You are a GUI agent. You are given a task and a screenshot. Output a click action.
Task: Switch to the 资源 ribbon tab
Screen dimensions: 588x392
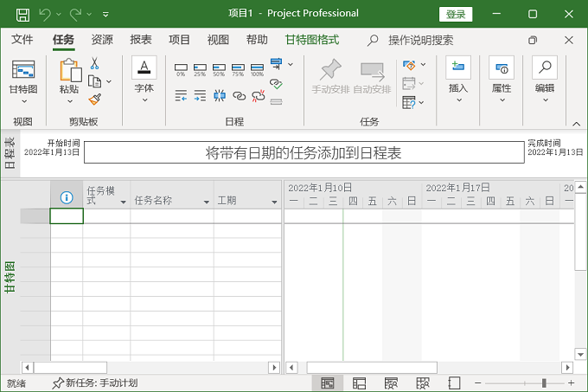(x=102, y=40)
